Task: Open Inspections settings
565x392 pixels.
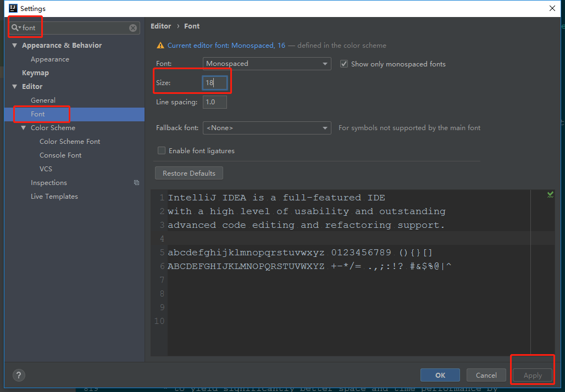Action: tap(49, 182)
